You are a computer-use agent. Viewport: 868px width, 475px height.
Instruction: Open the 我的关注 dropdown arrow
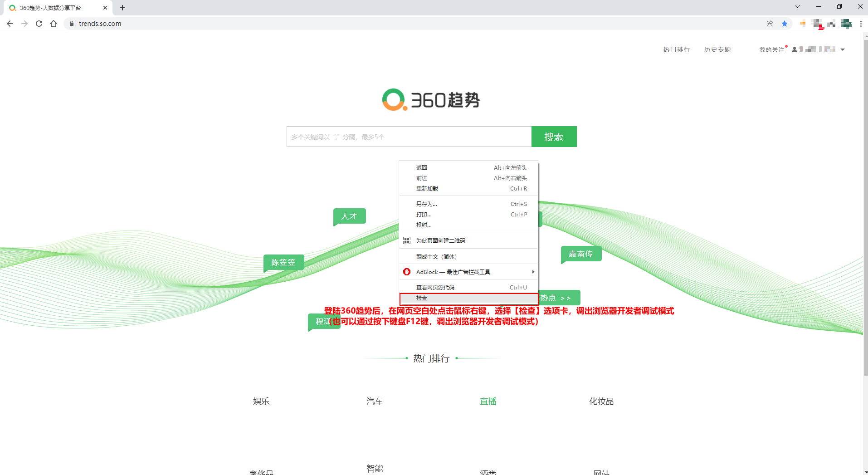(843, 49)
